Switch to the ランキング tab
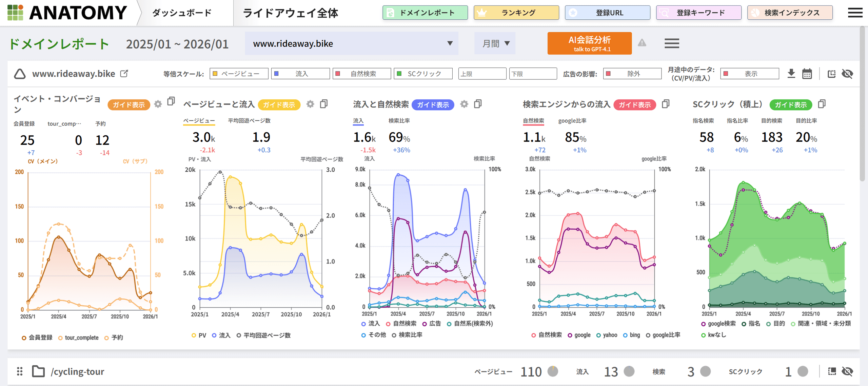868x386 pixels. [x=516, y=13]
